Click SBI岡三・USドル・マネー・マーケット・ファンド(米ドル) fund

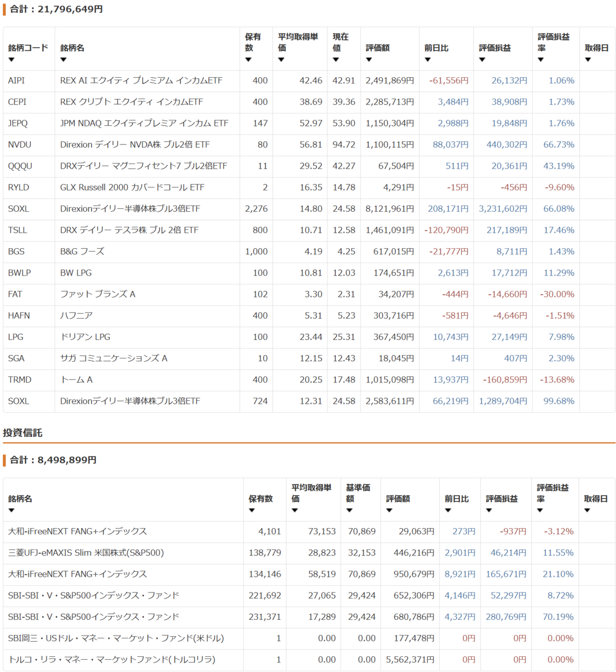pos(116,638)
